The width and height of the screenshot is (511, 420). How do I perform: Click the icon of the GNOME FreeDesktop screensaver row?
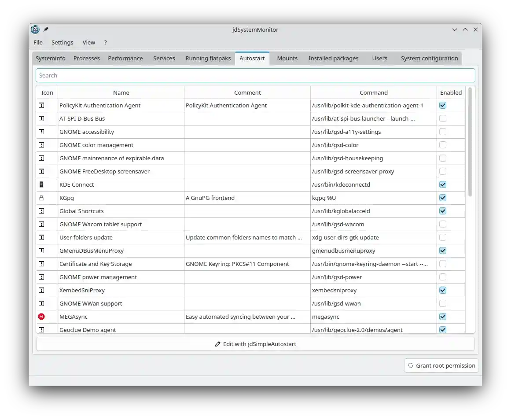coord(41,171)
